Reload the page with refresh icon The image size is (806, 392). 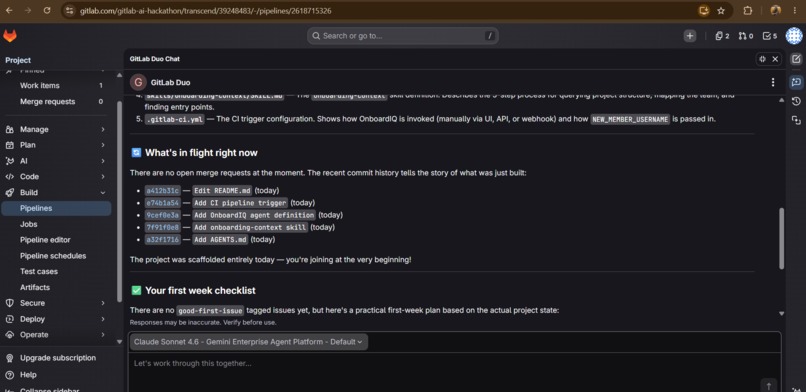47,10
